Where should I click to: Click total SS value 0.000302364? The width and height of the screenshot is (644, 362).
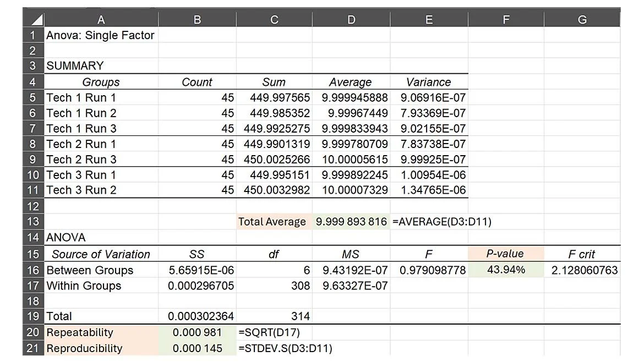tap(197, 316)
